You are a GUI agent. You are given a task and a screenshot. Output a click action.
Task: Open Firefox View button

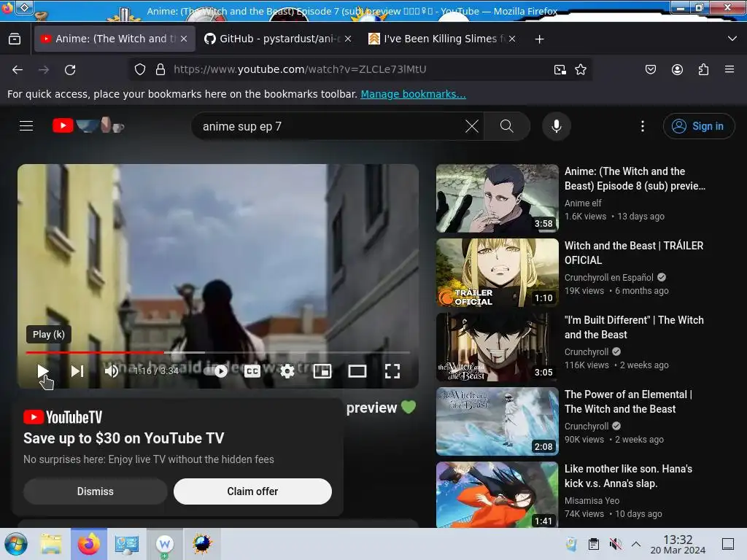pos(15,39)
